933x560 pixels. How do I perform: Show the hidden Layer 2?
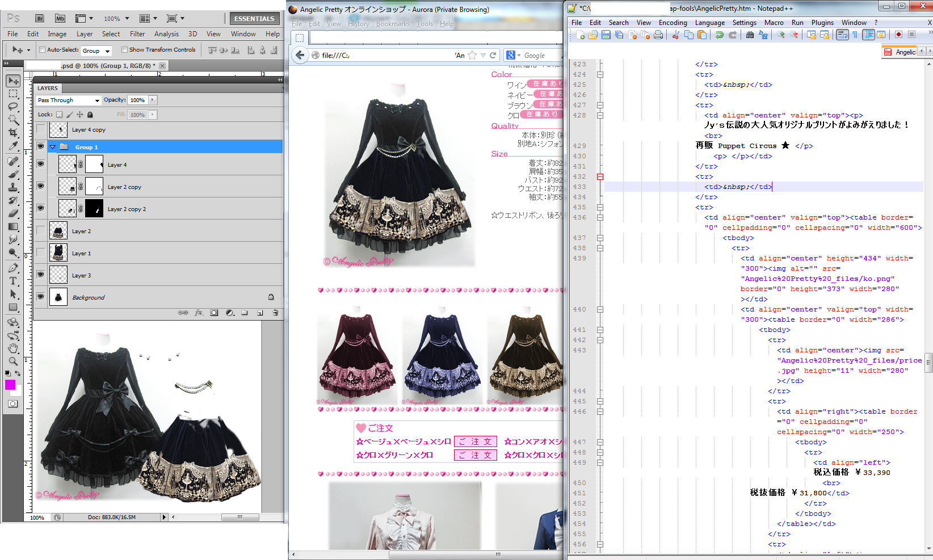pyautogui.click(x=40, y=231)
